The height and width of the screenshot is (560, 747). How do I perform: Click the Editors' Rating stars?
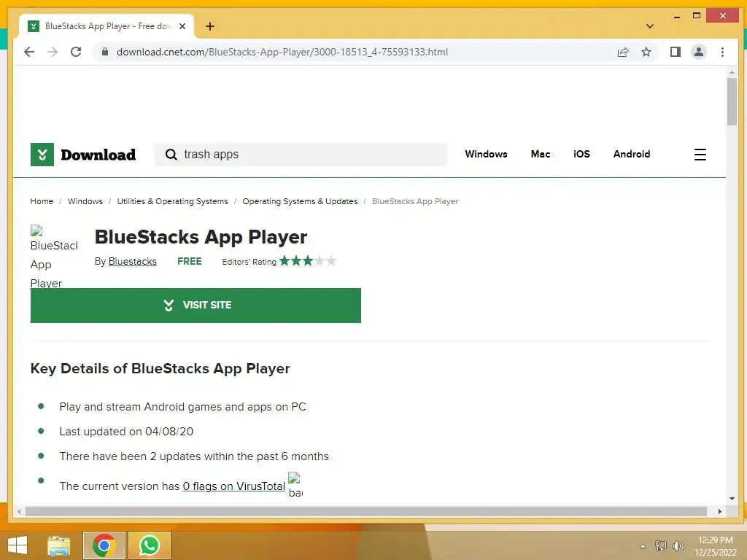click(308, 261)
